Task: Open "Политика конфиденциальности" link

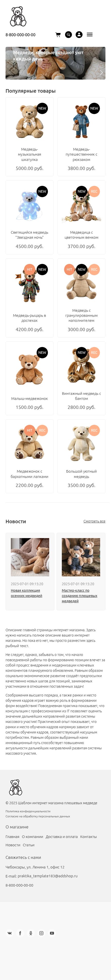Action: [x=28, y=811]
